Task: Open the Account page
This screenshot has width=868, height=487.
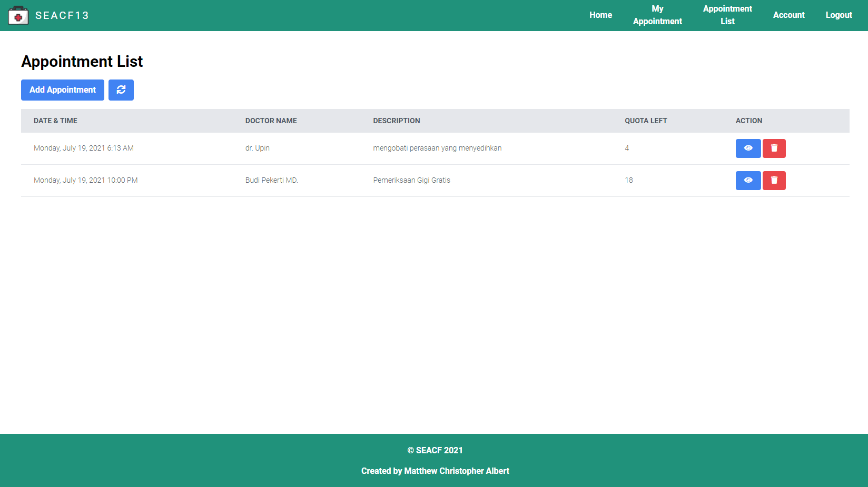Action: click(x=788, y=15)
